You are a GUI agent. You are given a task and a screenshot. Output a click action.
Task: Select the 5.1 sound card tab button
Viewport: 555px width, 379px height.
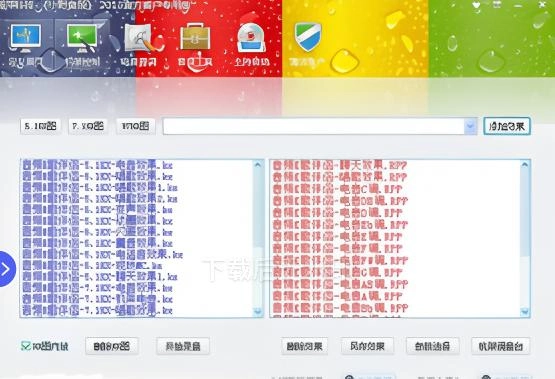tap(40, 126)
